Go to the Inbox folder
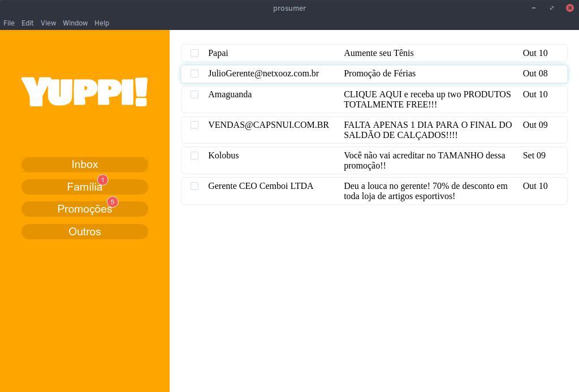The image size is (579, 392). tap(85, 165)
